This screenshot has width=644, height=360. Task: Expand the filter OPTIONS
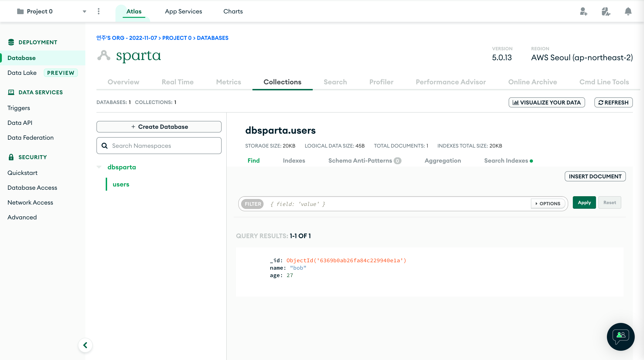tap(548, 204)
